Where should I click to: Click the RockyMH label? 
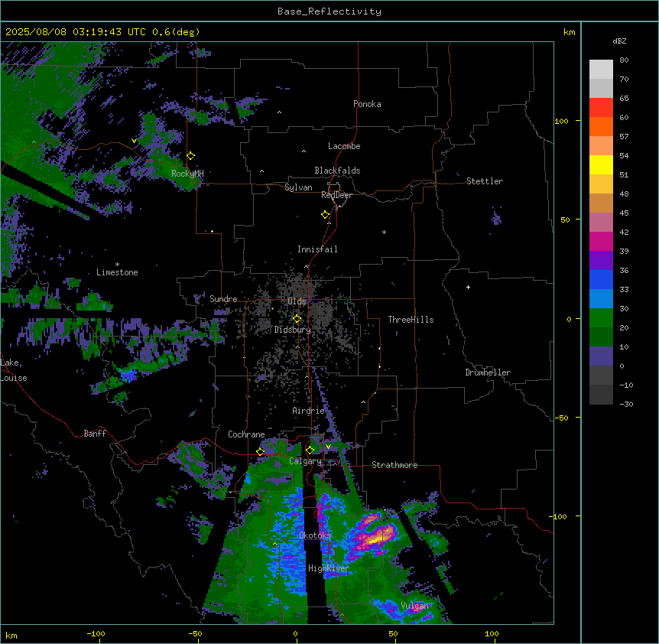tap(187, 173)
